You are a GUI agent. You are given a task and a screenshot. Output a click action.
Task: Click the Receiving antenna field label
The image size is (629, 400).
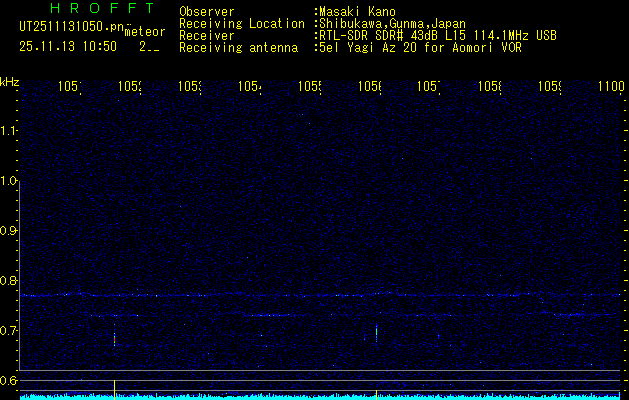click(x=238, y=47)
